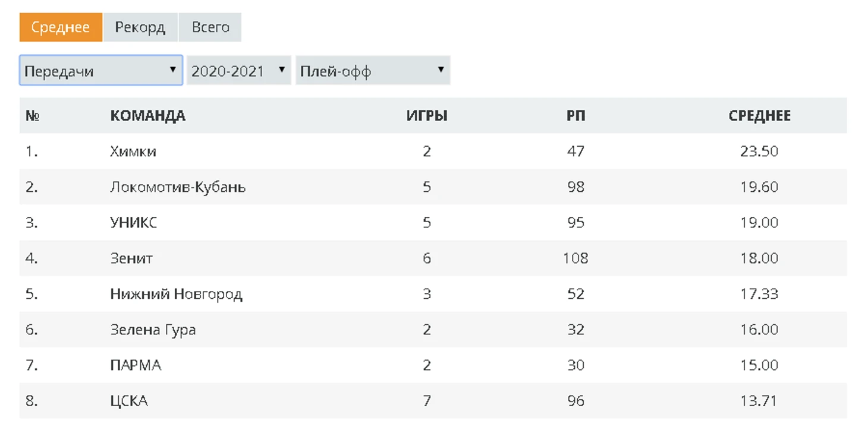Expand the 2020-2021 season dropdown
The height and width of the screenshot is (430, 868).
click(x=238, y=71)
